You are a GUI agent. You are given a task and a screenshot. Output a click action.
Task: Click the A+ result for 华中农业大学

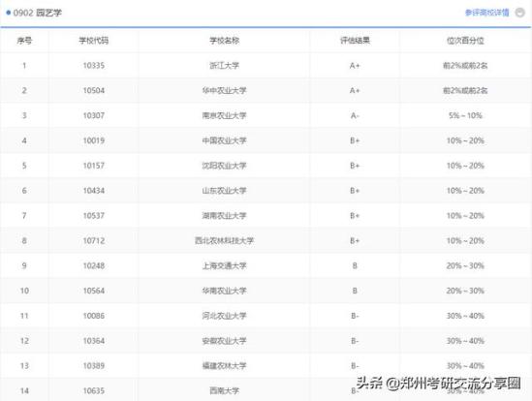pos(355,91)
